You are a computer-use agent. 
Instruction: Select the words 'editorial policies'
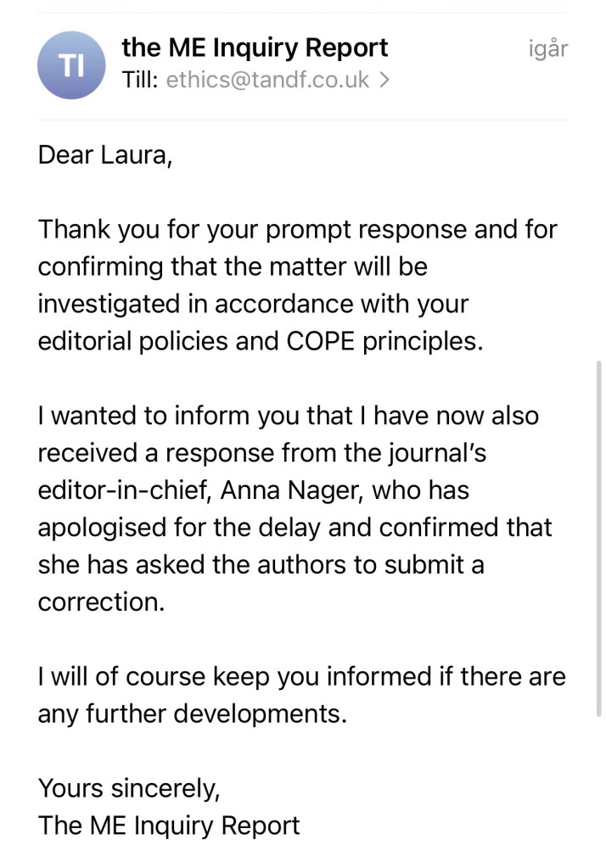click(137, 340)
